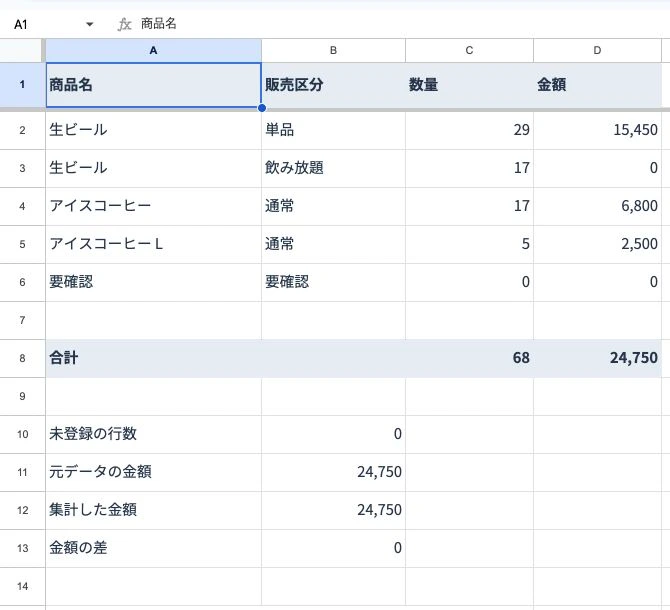670x610 pixels.
Task: Select the 集計した金額 label
Action: pos(153,510)
